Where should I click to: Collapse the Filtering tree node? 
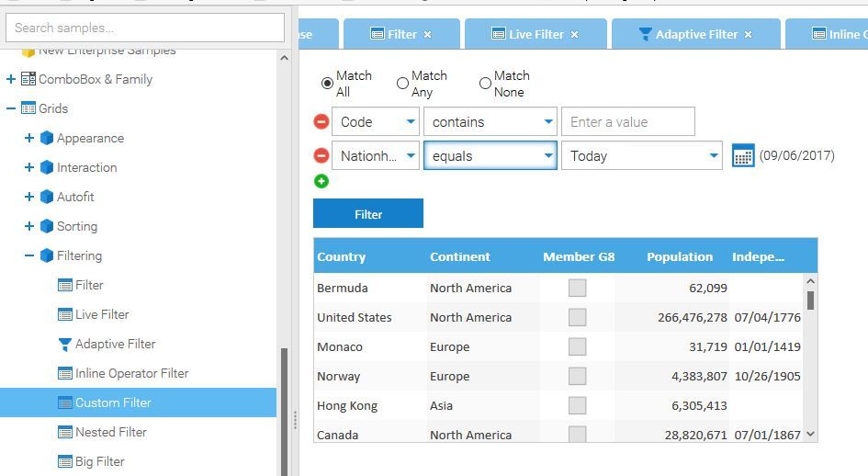(x=29, y=255)
